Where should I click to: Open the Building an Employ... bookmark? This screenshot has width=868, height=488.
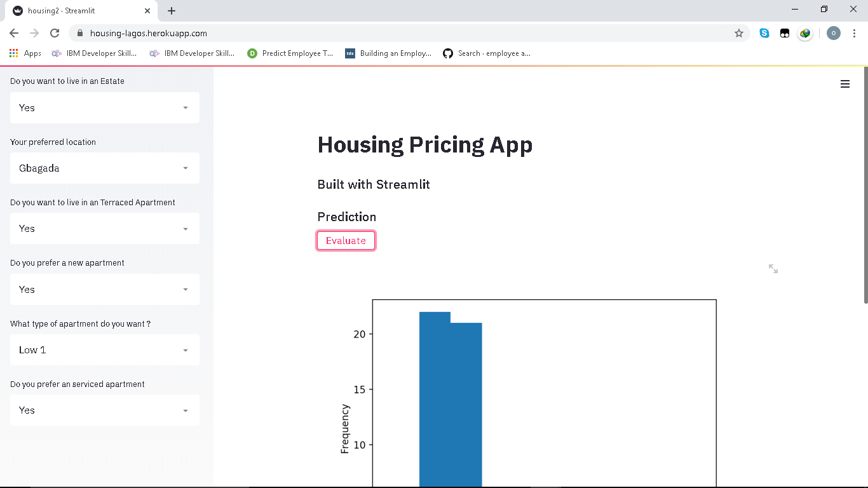(x=388, y=53)
